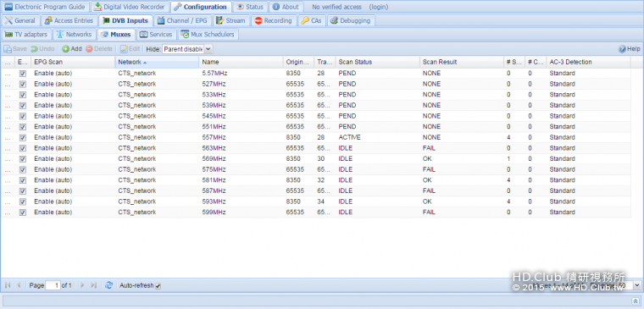
Task: Toggle the Auto-refresh checkbox
Action: pos(158,285)
